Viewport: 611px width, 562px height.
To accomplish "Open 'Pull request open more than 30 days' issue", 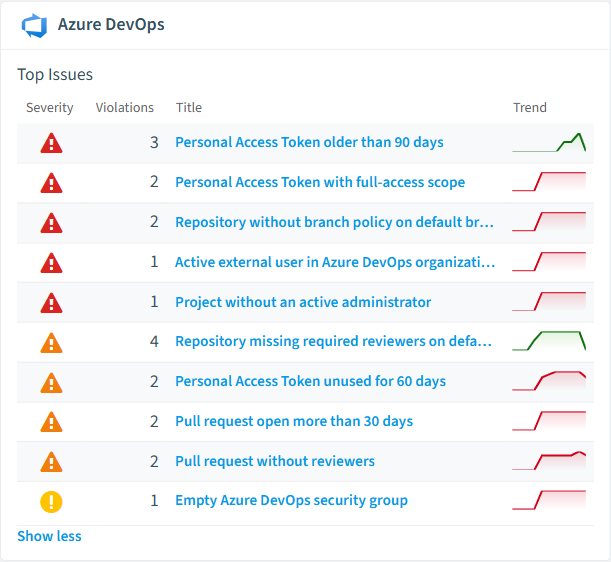I will [294, 421].
